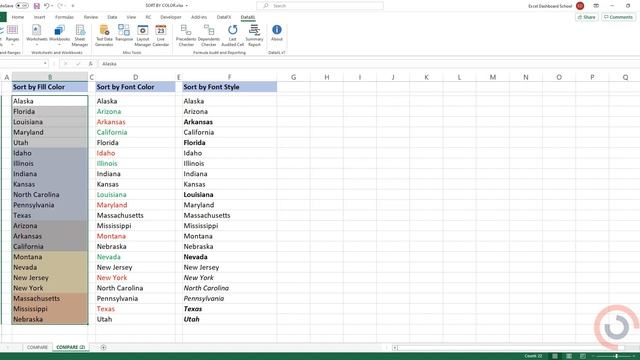Open the DataFX ribbon tab
The width and height of the screenshot is (640, 360).
[x=224, y=17]
